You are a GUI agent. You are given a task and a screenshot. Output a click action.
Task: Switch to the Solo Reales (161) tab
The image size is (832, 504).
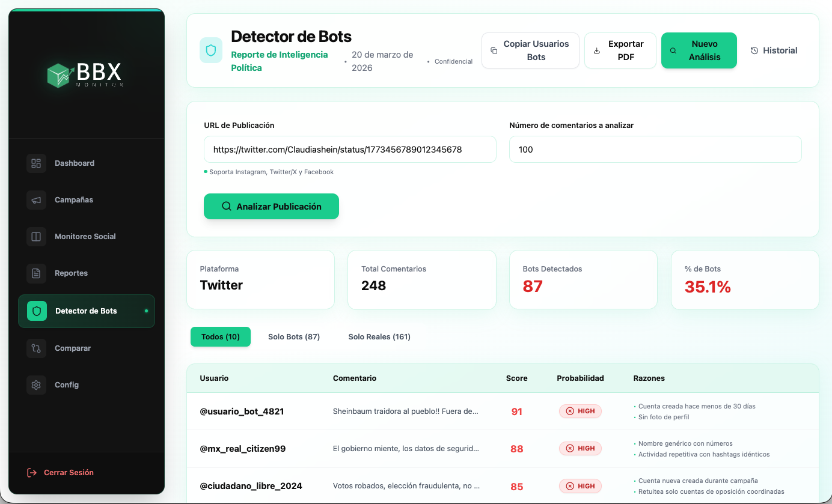[379, 336]
